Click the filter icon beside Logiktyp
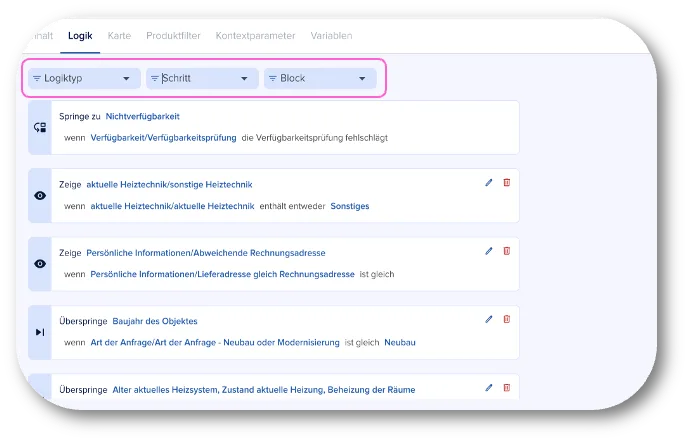 [x=37, y=79]
